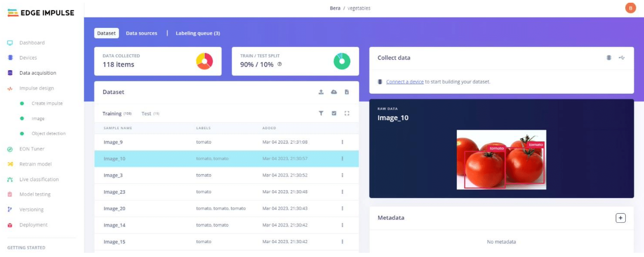
Task: Add metadata with the plus icon
Action: tap(620, 218)
